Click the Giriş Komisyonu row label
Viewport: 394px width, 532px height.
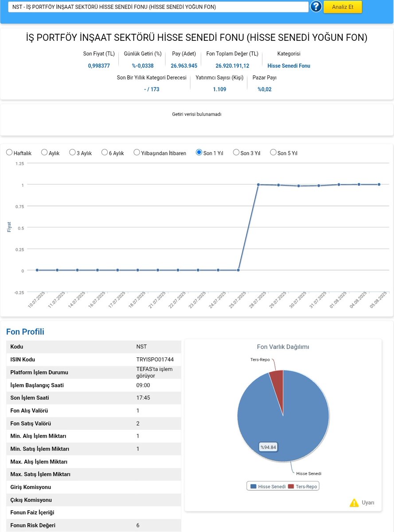point(31,487)
